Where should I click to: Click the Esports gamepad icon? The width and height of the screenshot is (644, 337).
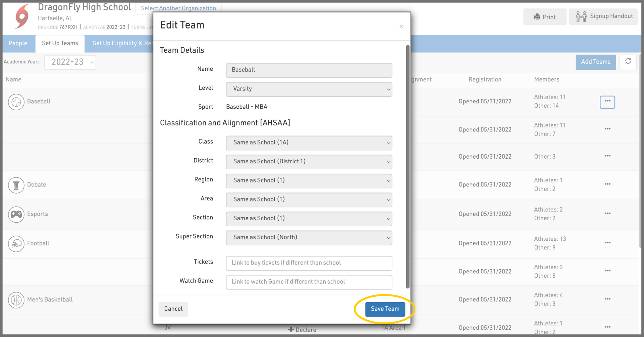16,214
